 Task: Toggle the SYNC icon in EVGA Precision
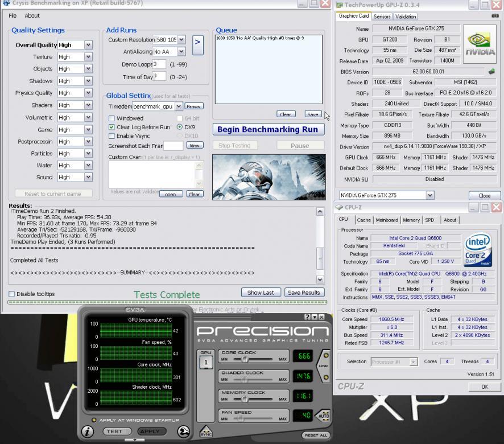tap(206, 432)
